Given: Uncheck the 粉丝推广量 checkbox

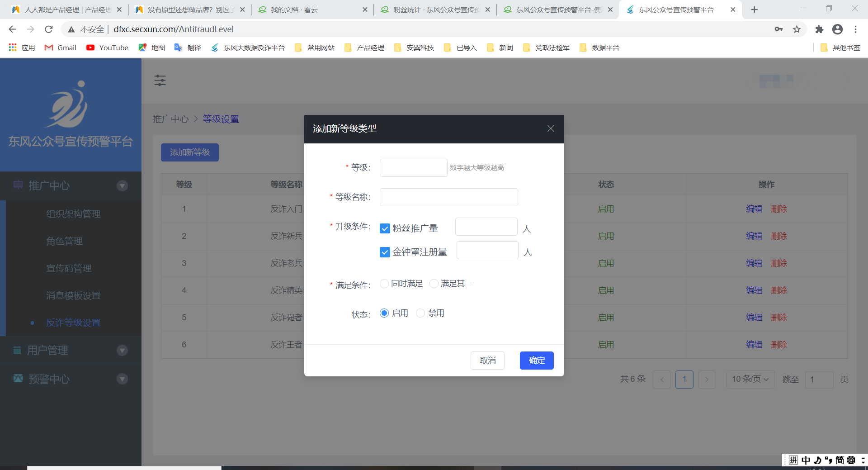Looking at the screenshot, I should (x=385, y=228).
